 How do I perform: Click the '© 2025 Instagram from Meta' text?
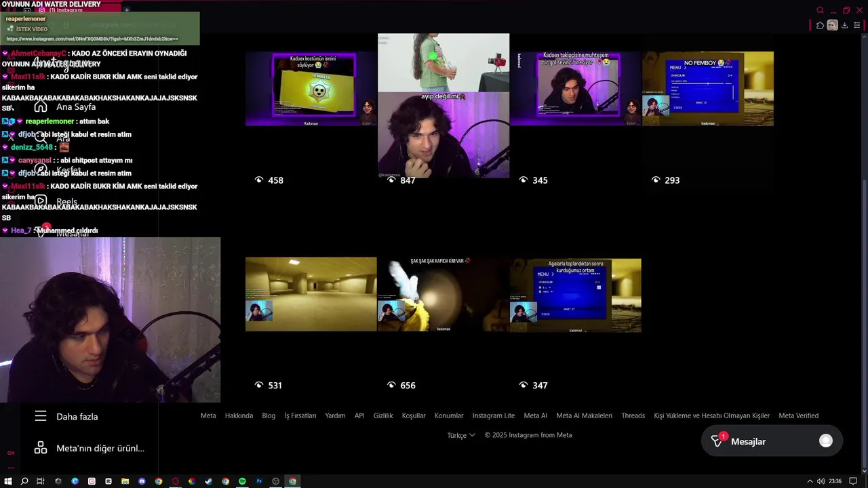click(528, 435)
